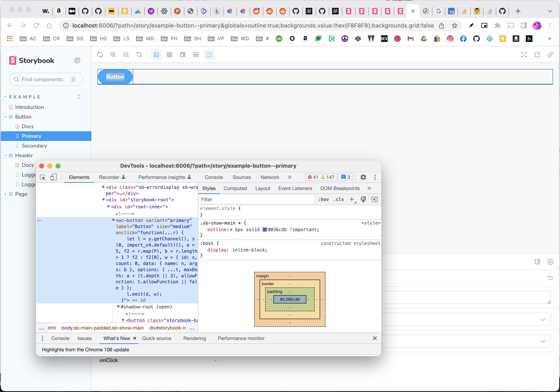Remount the current story
The height and width of the screenshot is (392, 560).
click(100, 55)
